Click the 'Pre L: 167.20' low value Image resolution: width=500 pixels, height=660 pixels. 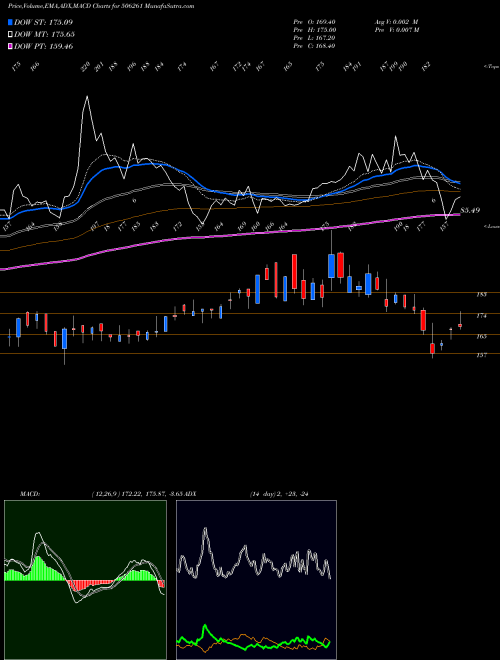click(314, 38)
